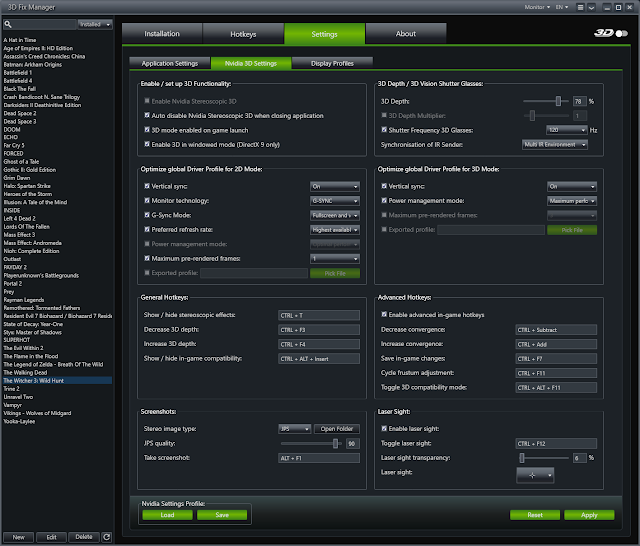This screenshot has width=640, height=546.
Task: Click the collapse chevron icon in title bar
Action: coord(591,7)
